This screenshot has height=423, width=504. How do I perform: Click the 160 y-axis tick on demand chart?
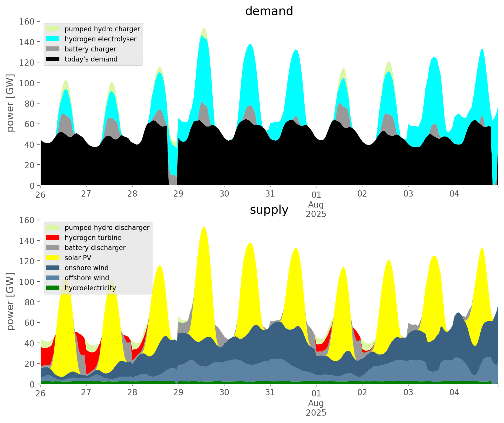click(x=27, y=22)
